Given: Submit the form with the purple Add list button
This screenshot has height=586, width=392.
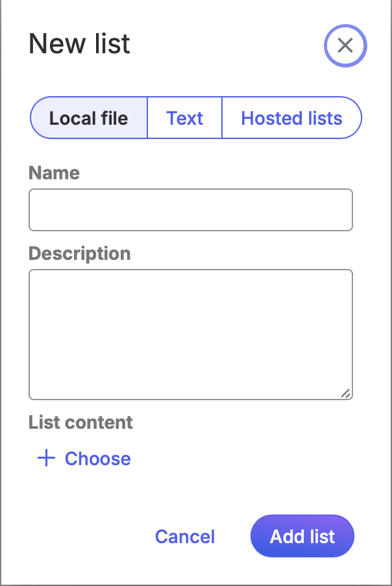Looking at the screenshot, I should [302, 536].
